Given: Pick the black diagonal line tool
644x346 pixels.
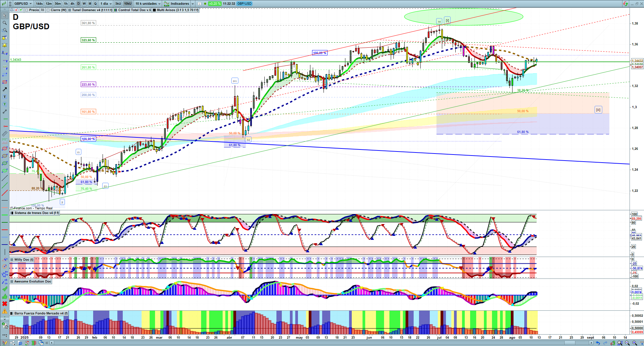Looking at the screenshot, I should [x=5, y=178].
